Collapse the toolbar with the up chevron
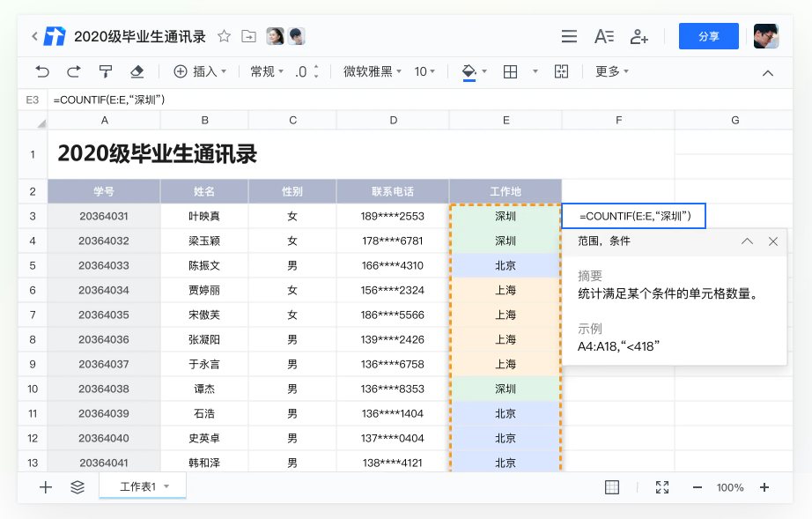The image size is (812, 519). 768,73
